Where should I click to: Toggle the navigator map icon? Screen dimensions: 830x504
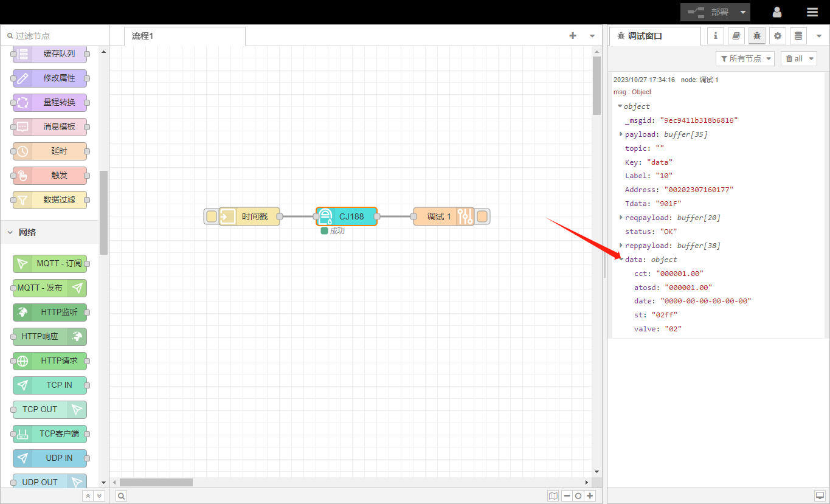pyautogui.click(x=553, y=496)
